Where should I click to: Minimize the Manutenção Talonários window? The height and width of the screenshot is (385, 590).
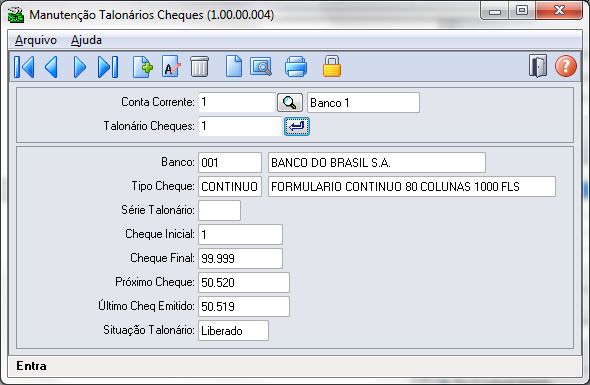[494, 11]
